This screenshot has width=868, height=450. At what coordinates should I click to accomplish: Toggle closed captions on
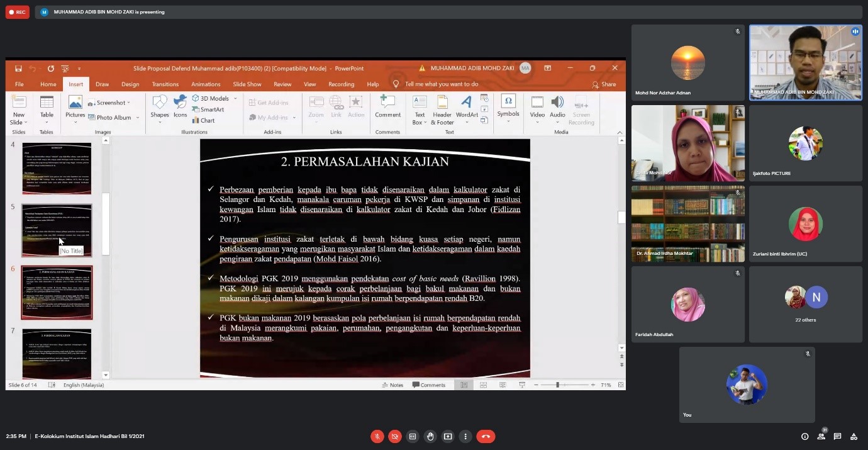coord(413,436)
